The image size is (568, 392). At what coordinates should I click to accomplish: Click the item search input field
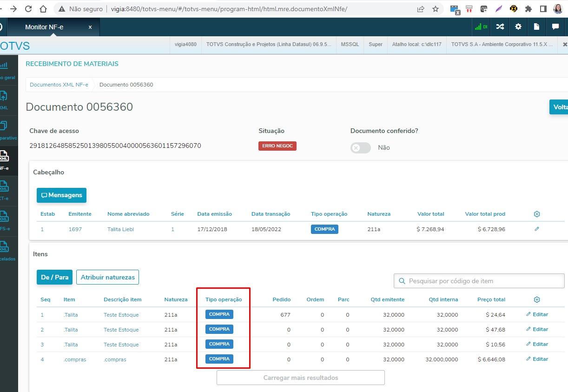[479, 281]
